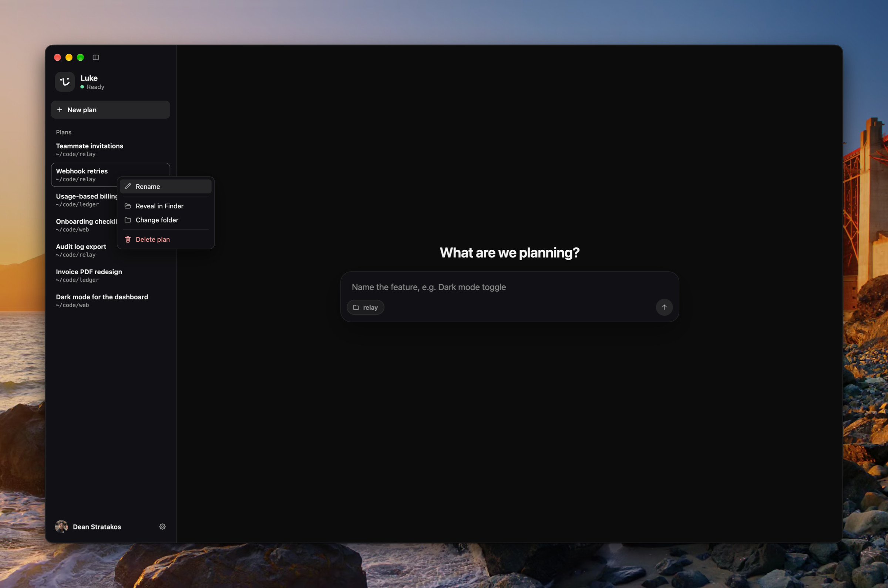Image resolution: width=888 pixels, height=588 pixels.
Task: Open the Invoice PDF redesign plan
Action: coord(110,275)
